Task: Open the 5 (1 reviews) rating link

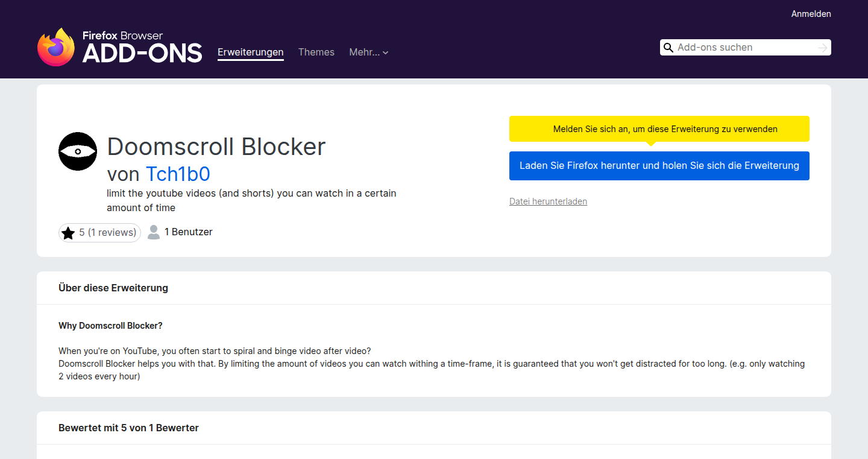Action: coord(99,233)
